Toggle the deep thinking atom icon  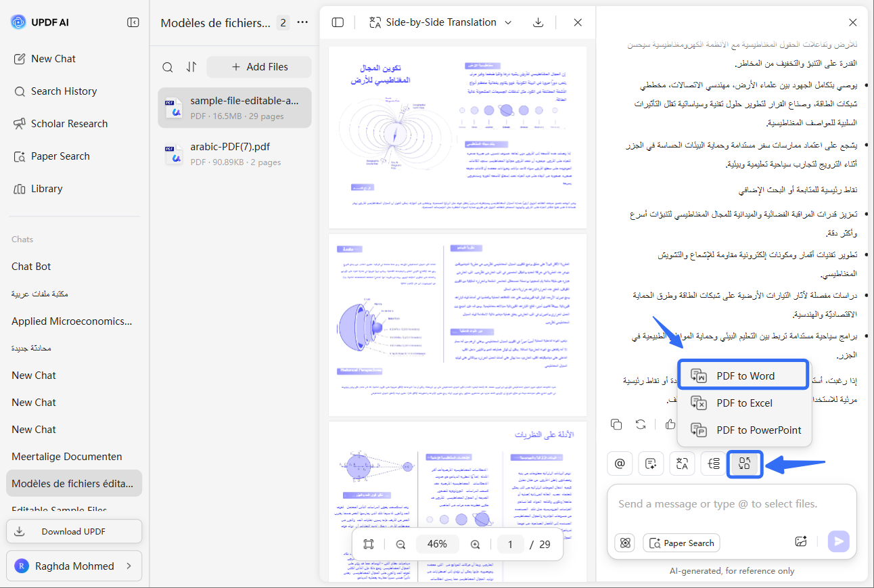tap(624, 543)
